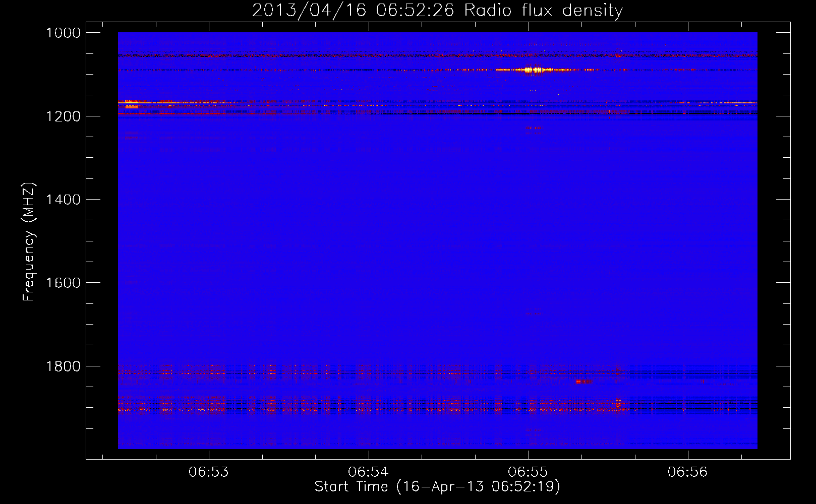Select the 06:56 time tick label

[x=687, y=472]
